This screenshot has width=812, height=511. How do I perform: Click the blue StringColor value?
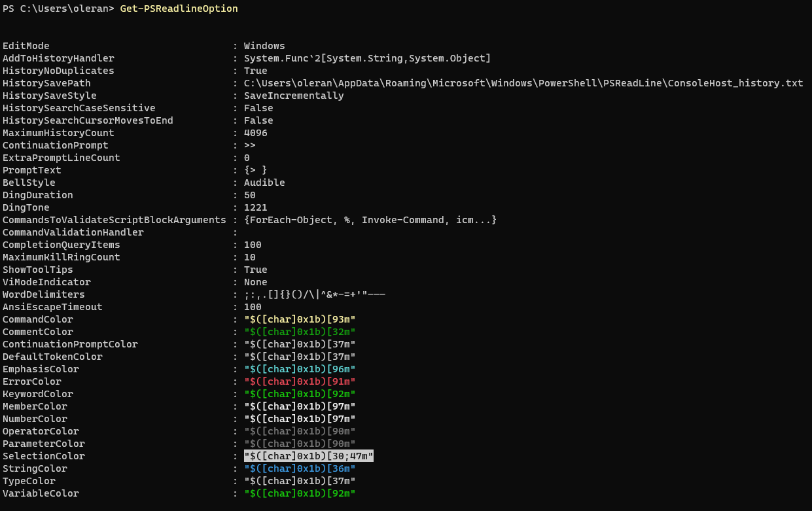300,468
